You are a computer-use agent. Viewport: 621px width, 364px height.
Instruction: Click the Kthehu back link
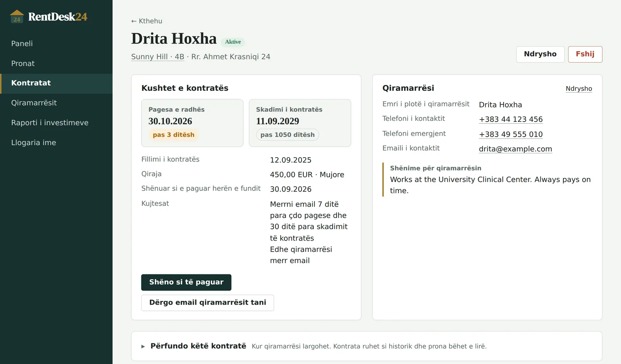pos(147,21)
